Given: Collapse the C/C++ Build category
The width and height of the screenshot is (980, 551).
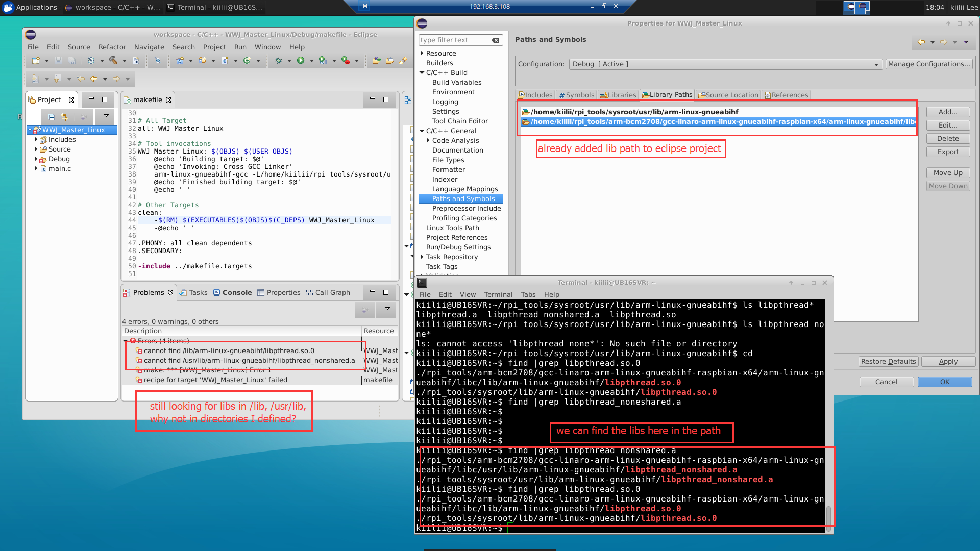Looking at the screenshot, I should [x=422, y=73].
